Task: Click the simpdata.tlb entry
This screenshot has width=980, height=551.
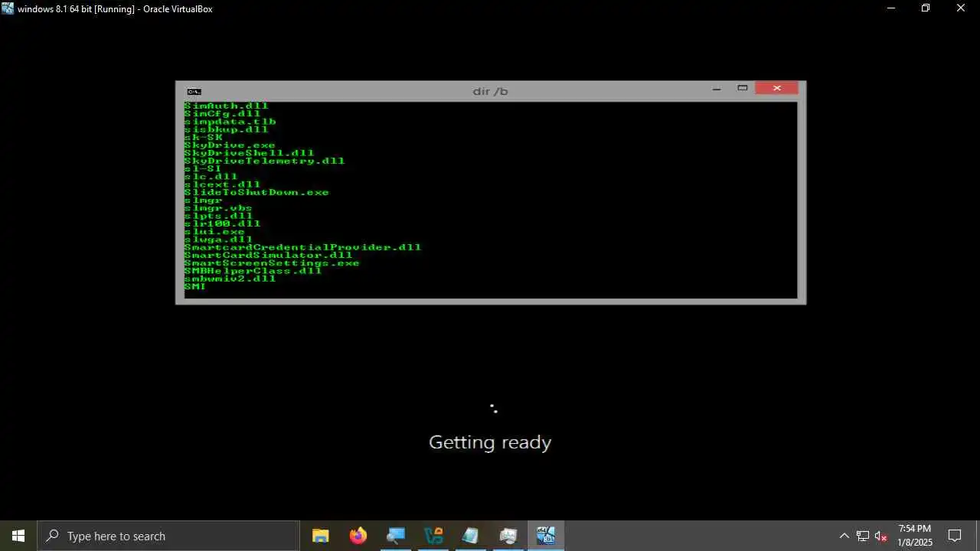Action: [230, 121]
